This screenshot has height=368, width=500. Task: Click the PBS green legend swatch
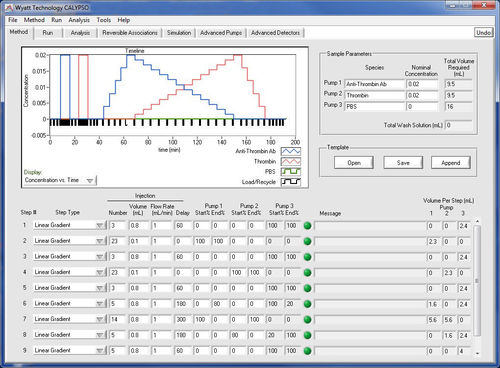[x=291, y=172]
